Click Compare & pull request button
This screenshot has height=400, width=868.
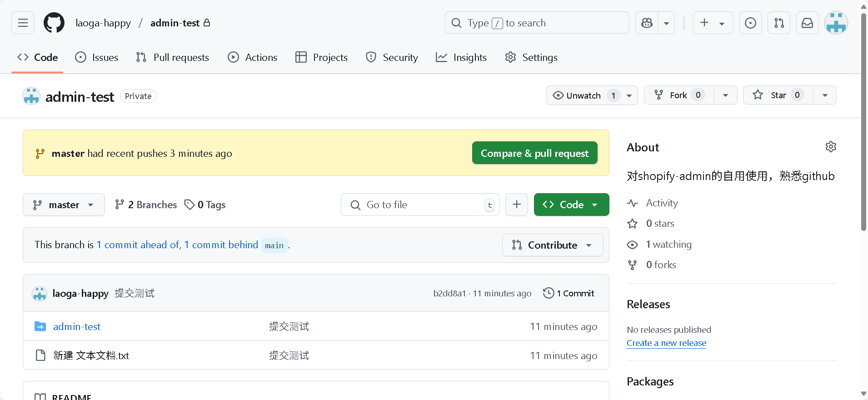(x=535, y=153)
